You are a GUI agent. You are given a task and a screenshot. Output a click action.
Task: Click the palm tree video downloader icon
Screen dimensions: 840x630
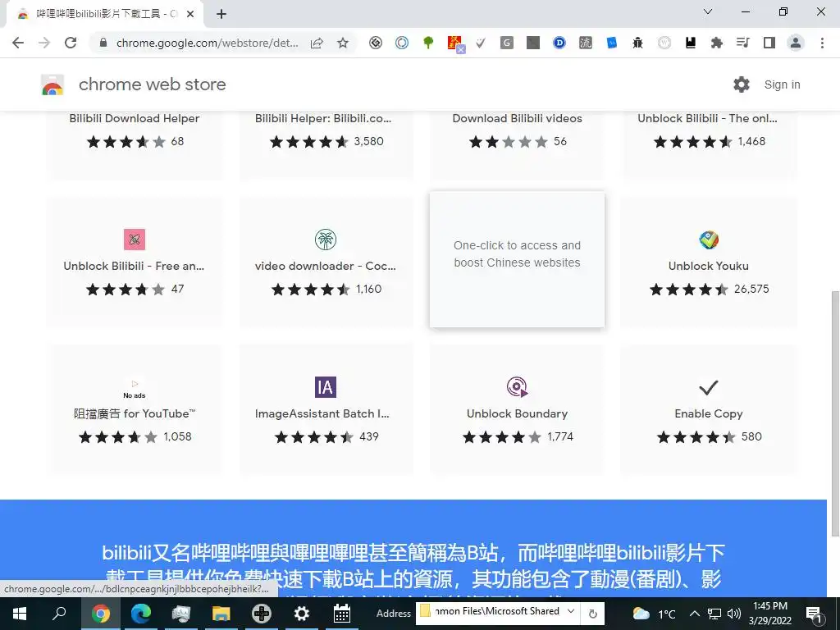click(326, 240)
